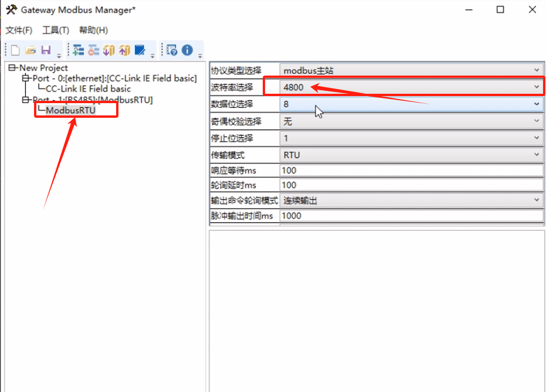Open a project using the folder icon
This screenshot has width=546, height=392.
[x=30, y=50]
